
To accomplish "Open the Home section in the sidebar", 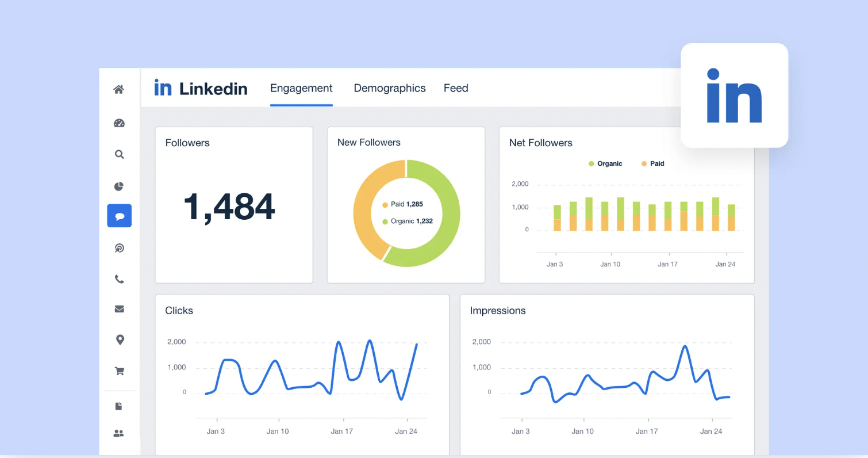I will (119, 89).
